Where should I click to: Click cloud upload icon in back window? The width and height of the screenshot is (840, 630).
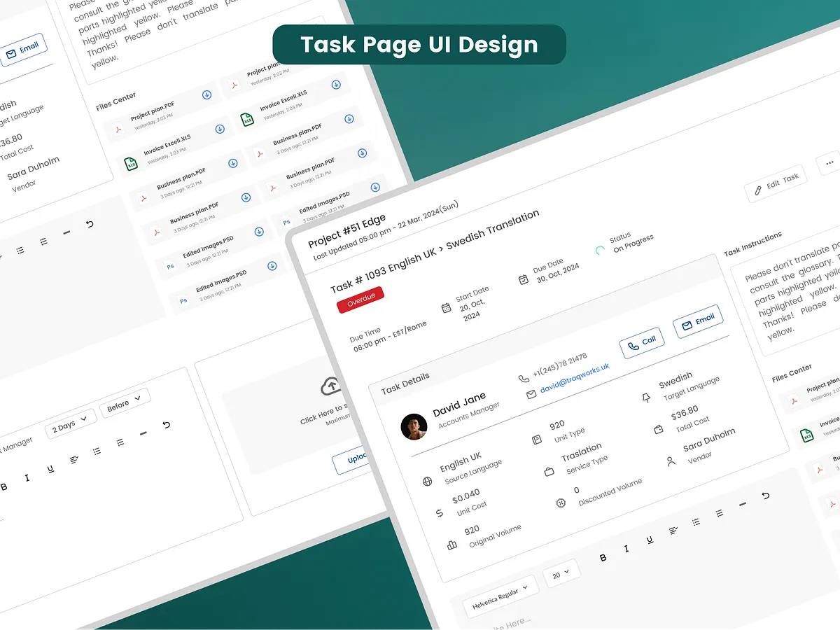[330, 386]
